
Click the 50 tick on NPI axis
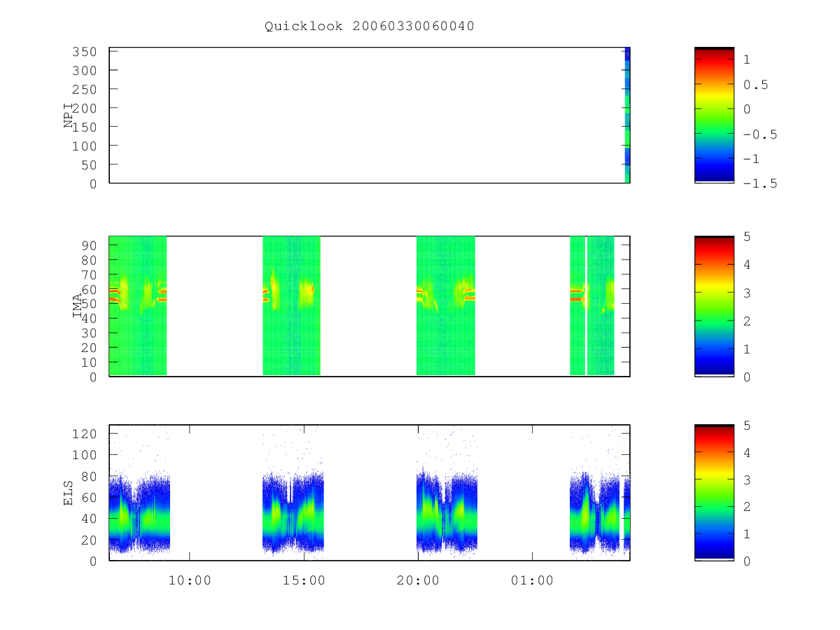[90, 164]
